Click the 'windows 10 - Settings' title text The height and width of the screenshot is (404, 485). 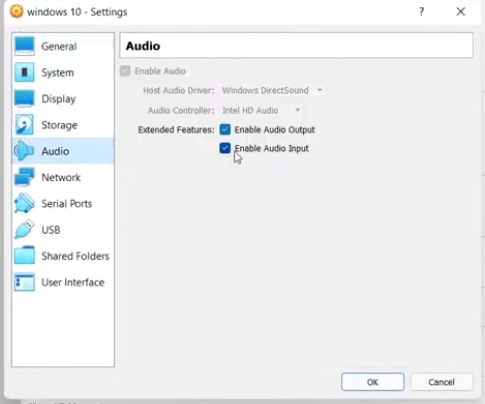click(x=77, y=12)
